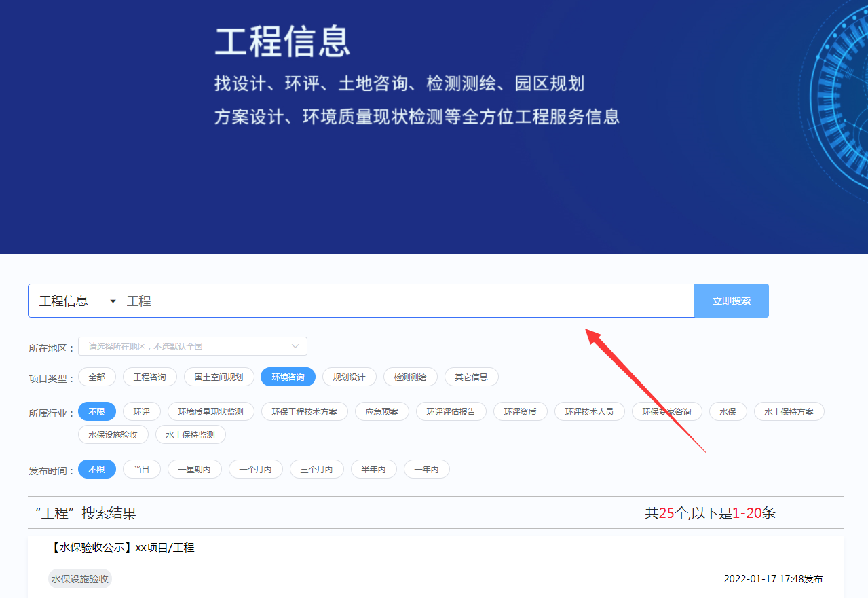Image resolution: width=868 pixels, height=598 pixels.
Task: Select 应急预案 industry filter
Action: (381, 411)
